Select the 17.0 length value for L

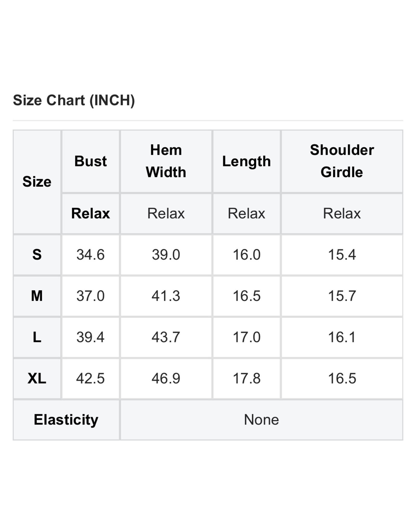point(246,337)
